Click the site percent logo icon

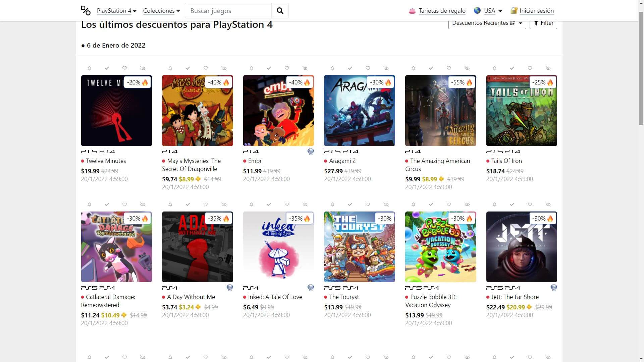pos(86,11)
